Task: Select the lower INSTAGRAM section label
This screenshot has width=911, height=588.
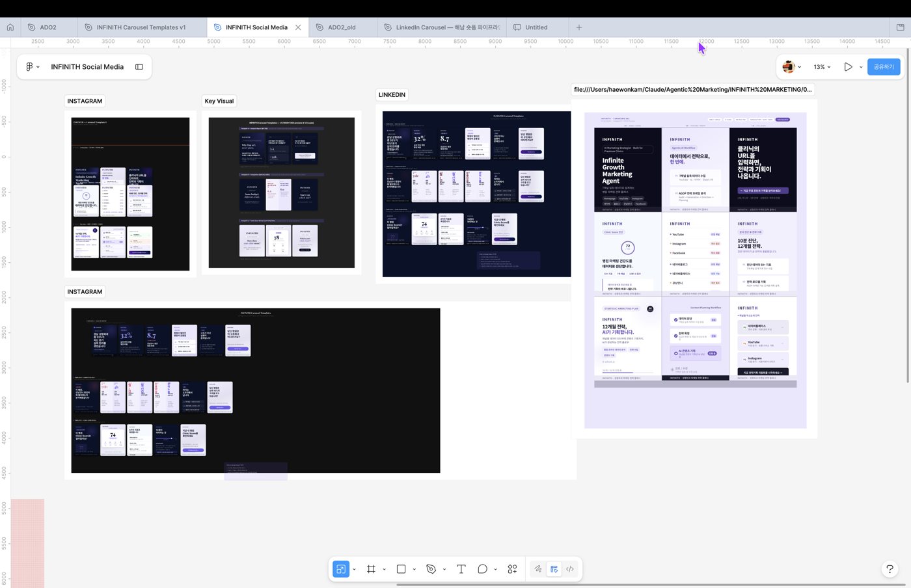Action: coord(85,291)
